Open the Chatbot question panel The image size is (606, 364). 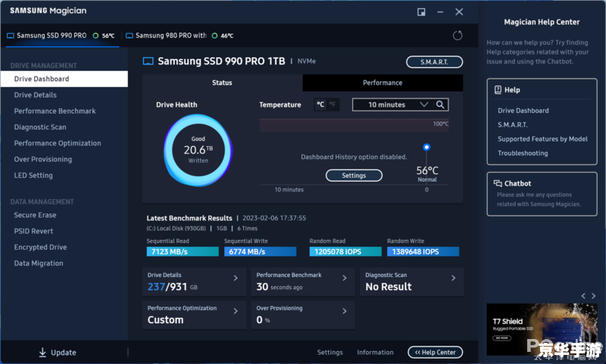(x=542, y=194)
